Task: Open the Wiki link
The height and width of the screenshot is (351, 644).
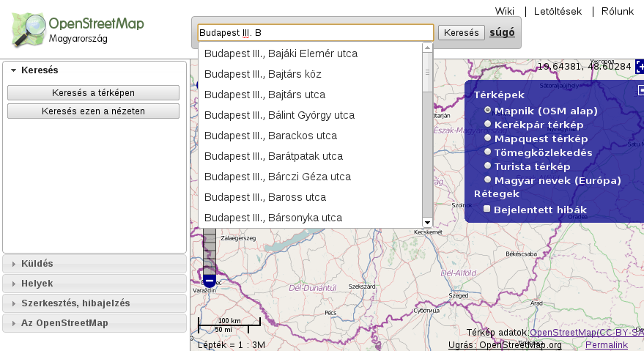Action: [504, 11]
